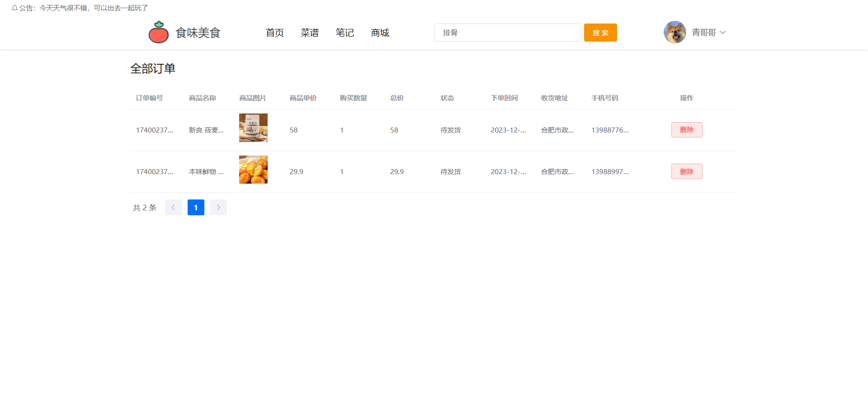The height and width of the screenshot is (398, 868).
Task: Click the 合肥市政 address in 本味鲜物 row
Action: point(557,172)
